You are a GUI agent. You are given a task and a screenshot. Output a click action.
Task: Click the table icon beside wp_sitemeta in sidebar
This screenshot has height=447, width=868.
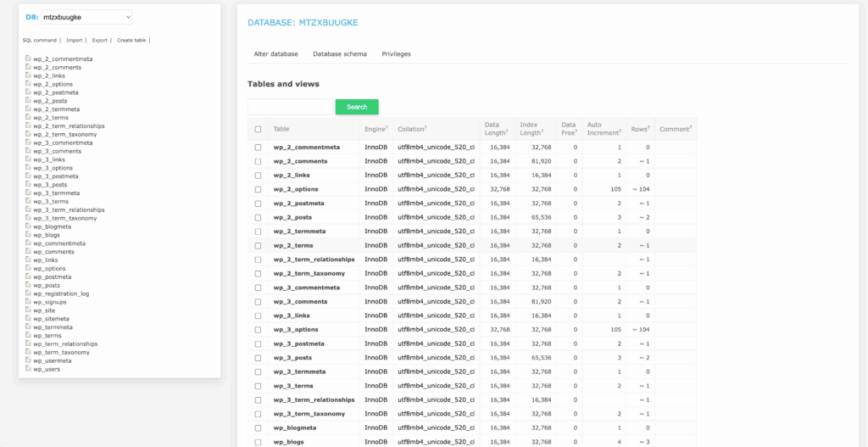pyautogui.click(x=28, y=318)
